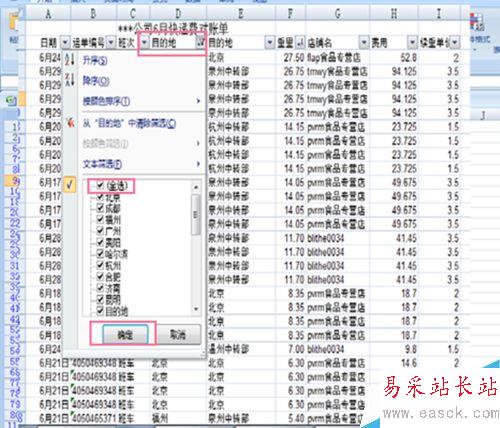
Task: Open column E 目的地 filter dropdown
Action: click(x=270, y=43)
